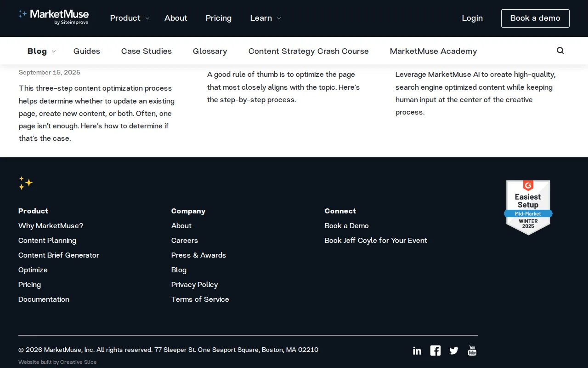The image size is (588, 368).
Task: Open Pricing link in footer
Action: tap(30, 284)
